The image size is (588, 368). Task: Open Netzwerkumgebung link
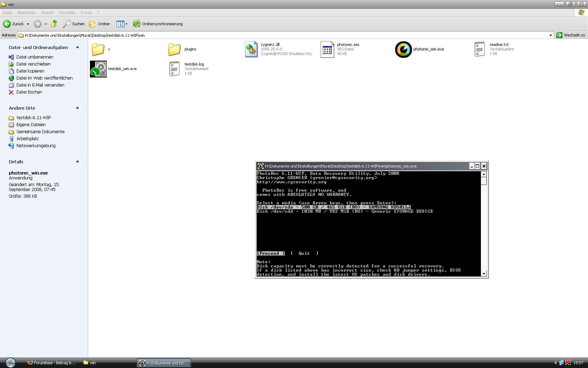[36, 145]
